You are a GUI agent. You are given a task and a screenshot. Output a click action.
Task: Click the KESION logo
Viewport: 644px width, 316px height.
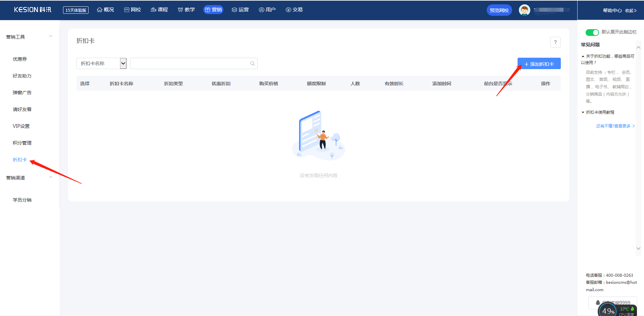33,10
